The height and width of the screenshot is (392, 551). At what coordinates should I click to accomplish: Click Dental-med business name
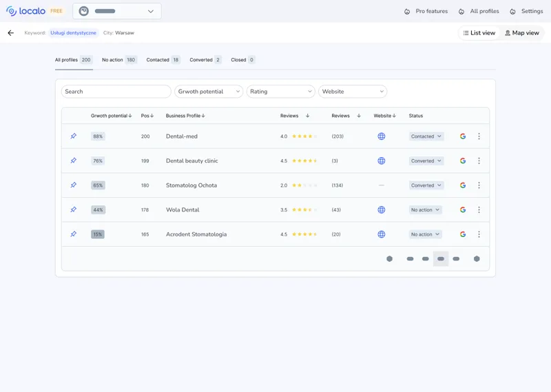182,136
